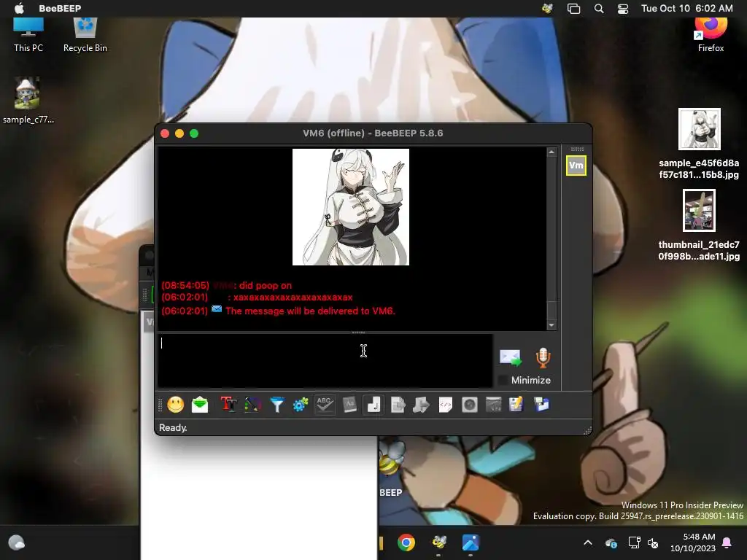Open the emoticons smiley picker
This screenshot has height=560, width=747.
(175, 405)
